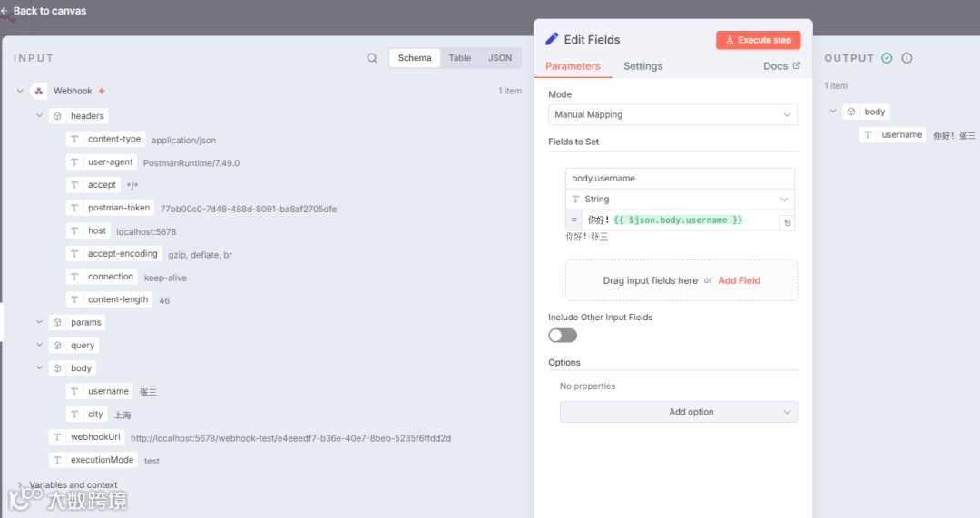Collapse the Webhook node tree
Screen dimensions: 980x518
pyautogui.click(x=20, y=92)
